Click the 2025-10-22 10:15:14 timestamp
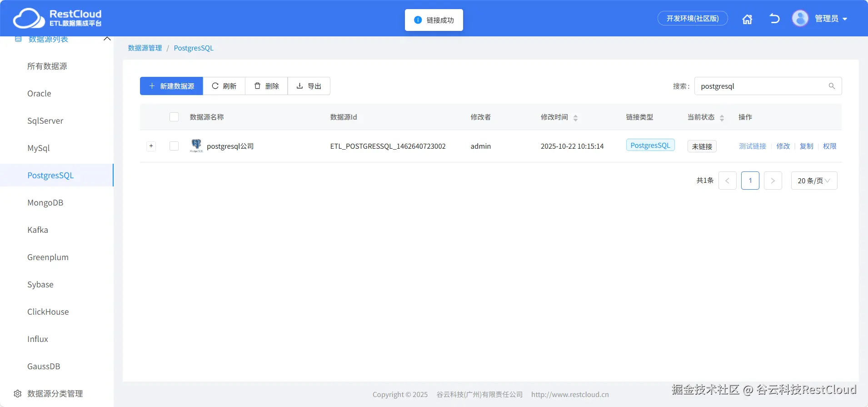 pos(572,146)
